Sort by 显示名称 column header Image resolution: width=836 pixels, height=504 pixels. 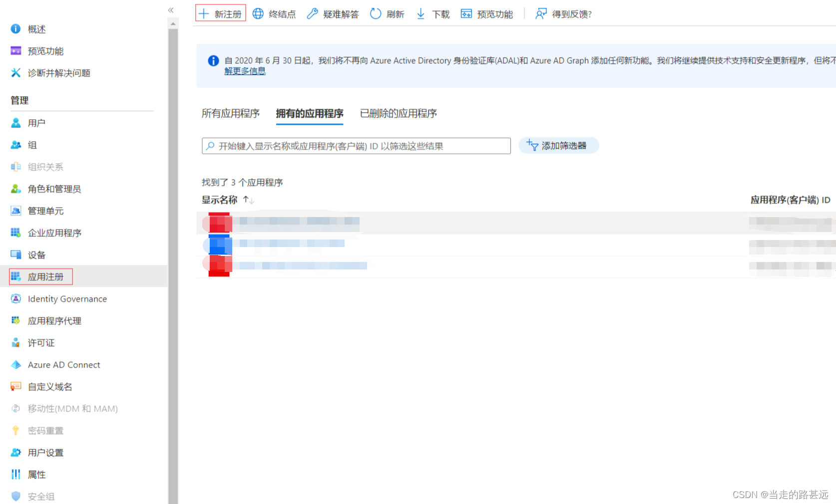tap(220, 200)
